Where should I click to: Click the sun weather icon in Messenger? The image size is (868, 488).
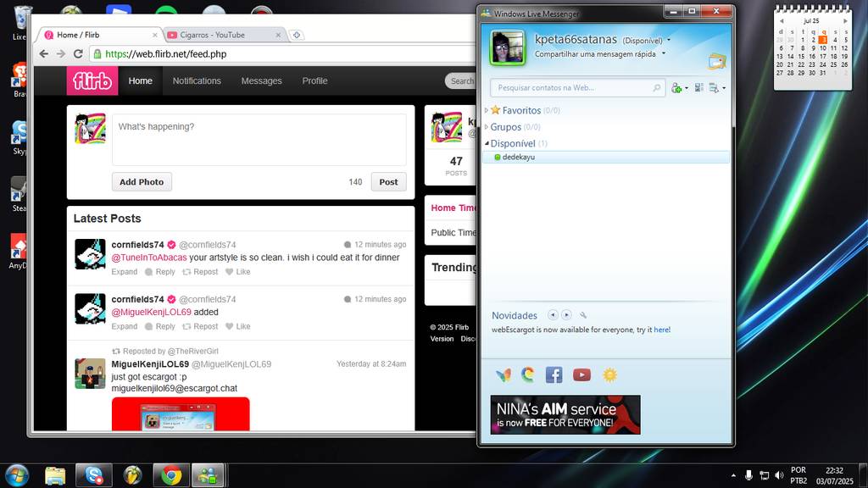609,375
